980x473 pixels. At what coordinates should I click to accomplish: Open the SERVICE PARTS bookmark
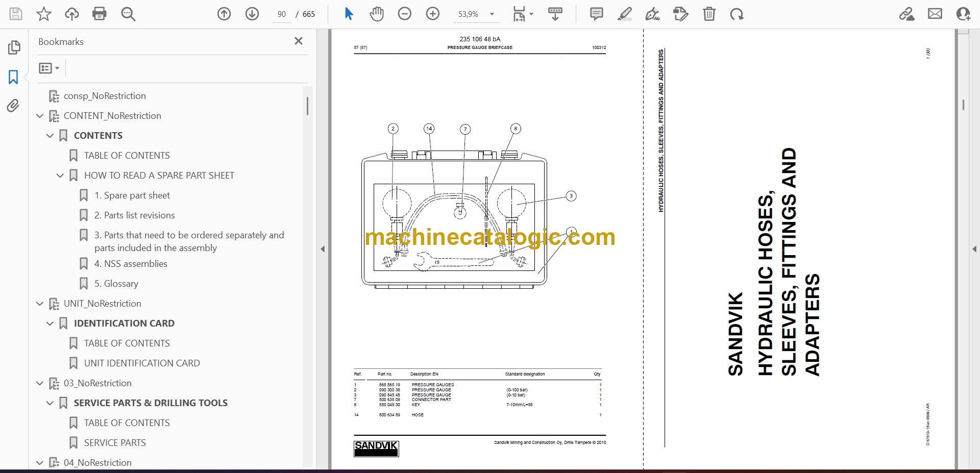[x=115, y=443]
